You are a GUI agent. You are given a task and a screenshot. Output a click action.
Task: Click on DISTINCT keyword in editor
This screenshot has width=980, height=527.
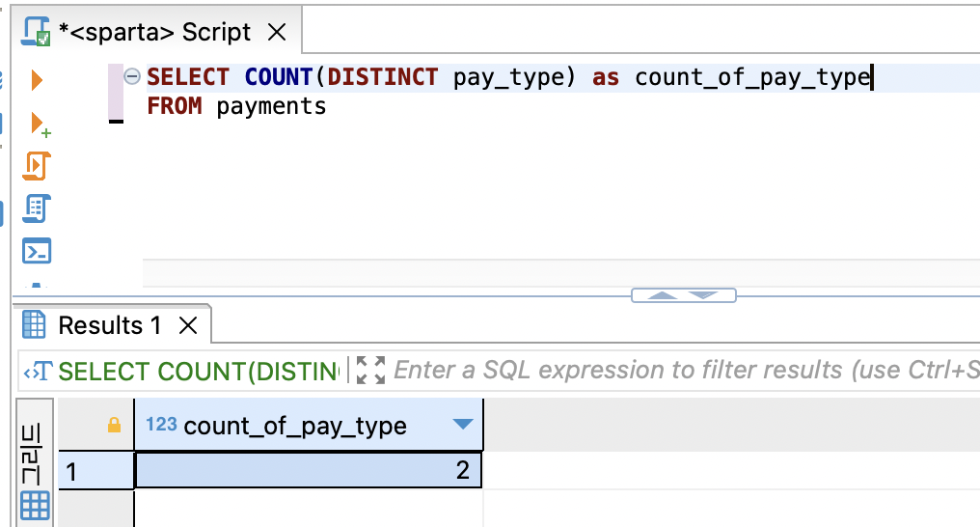383,77
